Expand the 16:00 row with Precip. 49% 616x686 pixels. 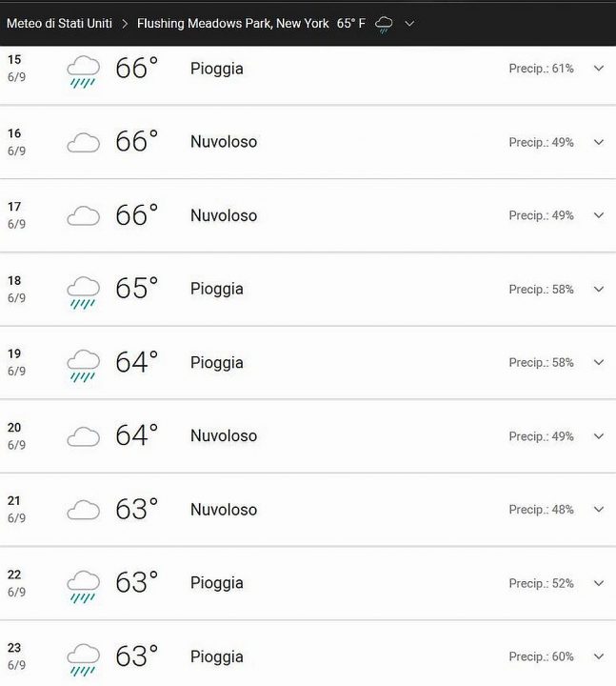(599, 142)
